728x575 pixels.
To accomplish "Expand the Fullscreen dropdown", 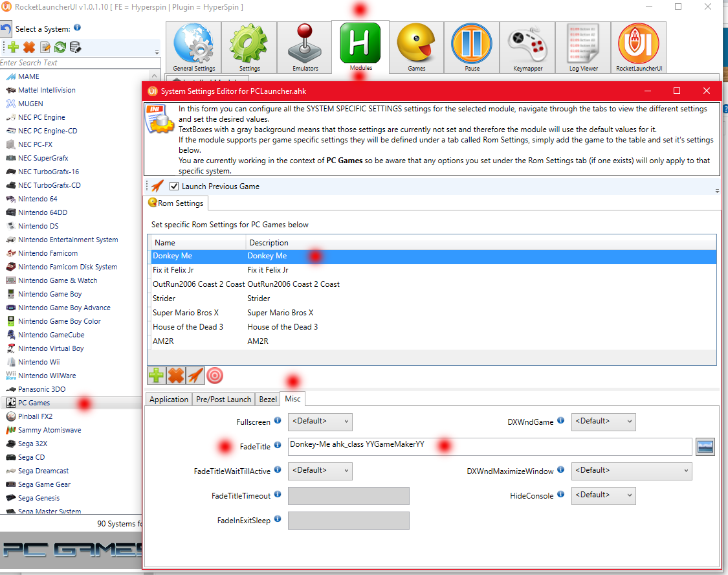I will tap(320, 422).
